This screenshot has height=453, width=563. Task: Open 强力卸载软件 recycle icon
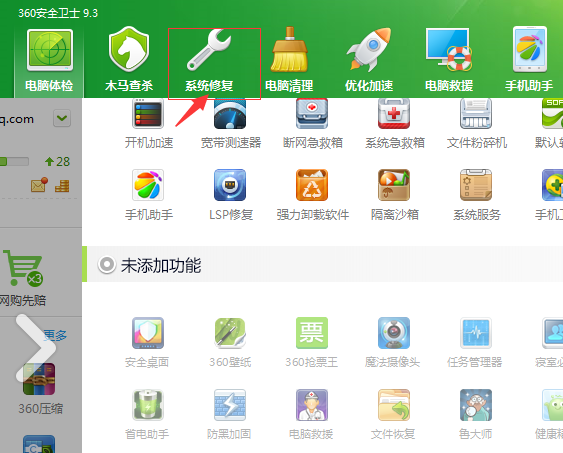[312, 185]
